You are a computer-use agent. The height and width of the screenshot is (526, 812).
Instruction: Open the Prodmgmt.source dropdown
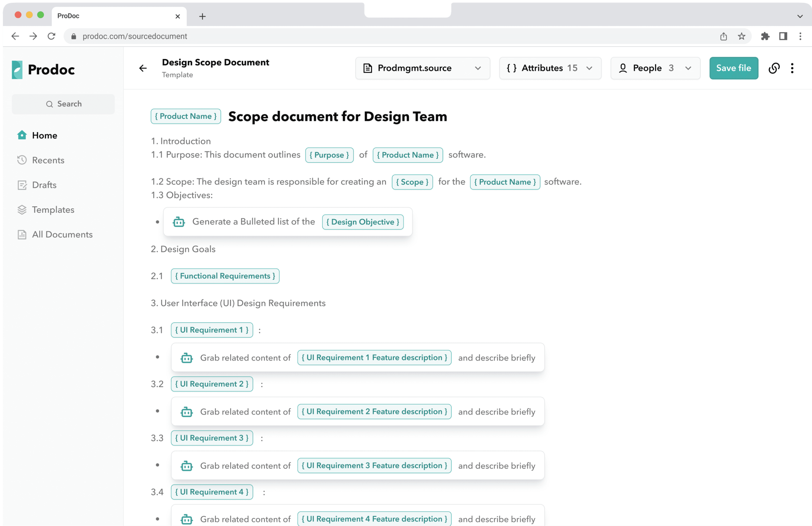tap(422, 68)
